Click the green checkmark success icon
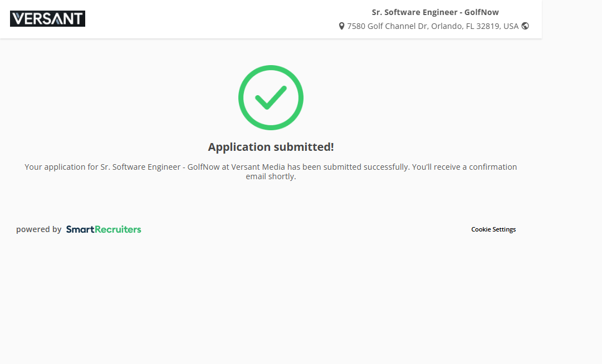Screen dimensions: 602x364 point(271,97)
